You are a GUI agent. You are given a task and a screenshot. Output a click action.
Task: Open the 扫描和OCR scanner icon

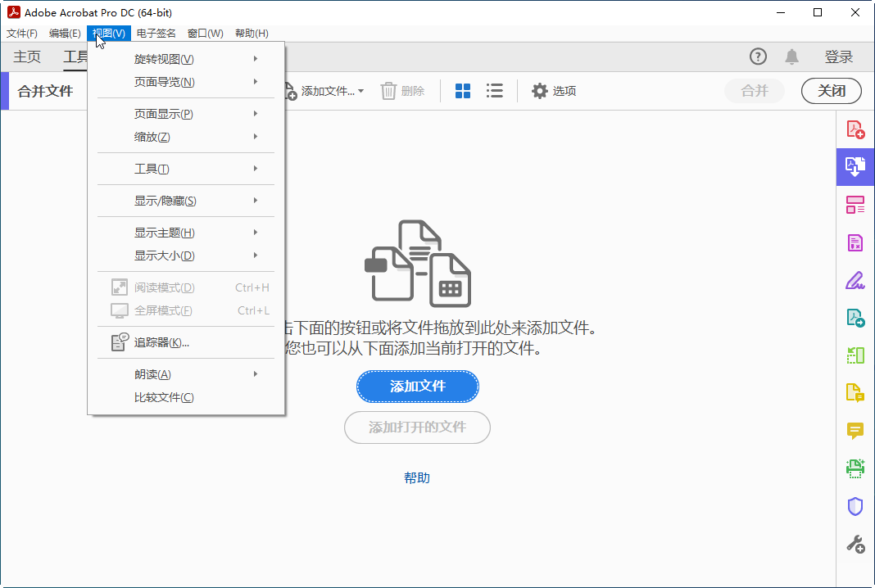tap(855, 468)
